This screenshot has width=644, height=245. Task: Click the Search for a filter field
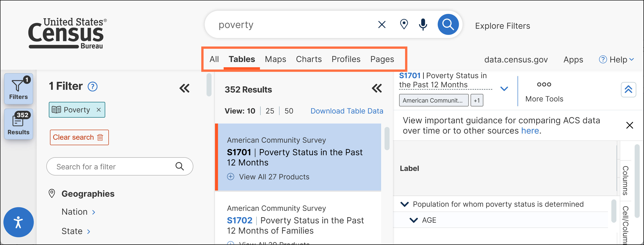(115, 167)
